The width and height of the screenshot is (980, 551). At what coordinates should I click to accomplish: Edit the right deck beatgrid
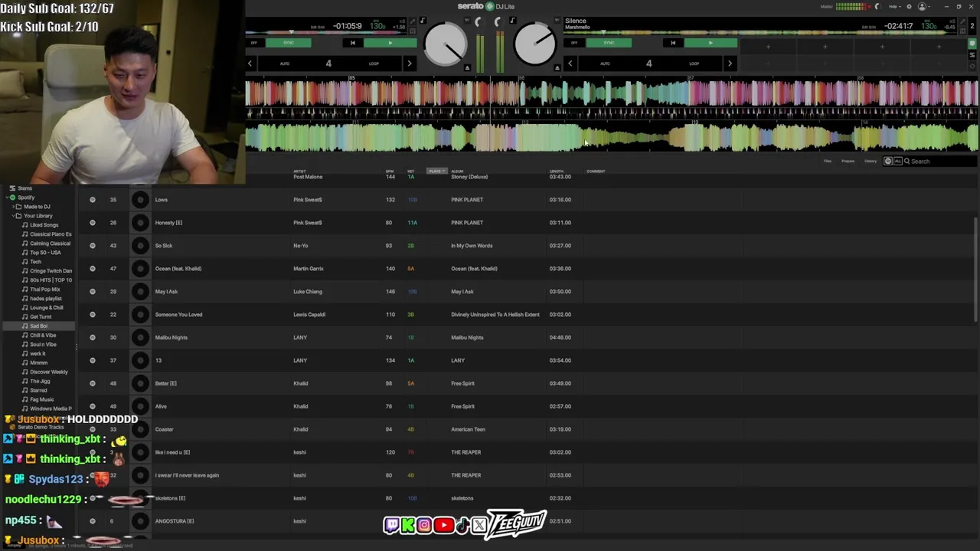click(x=869, y=27)
